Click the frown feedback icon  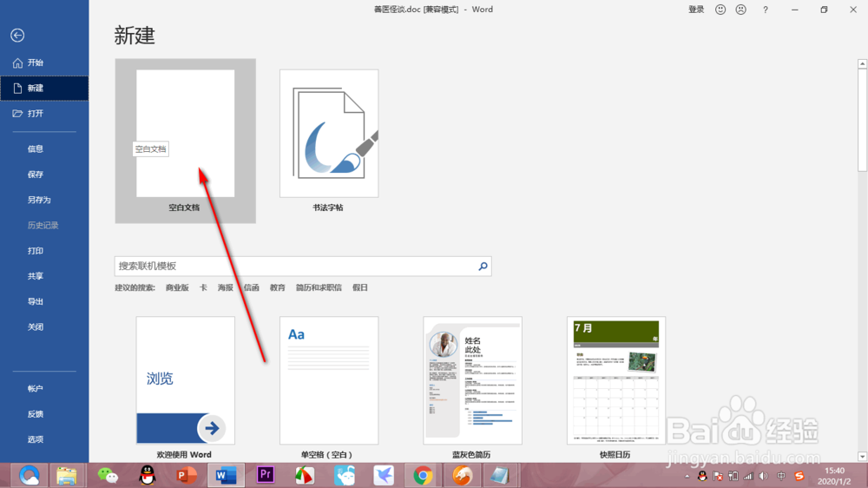click(740, 10)
